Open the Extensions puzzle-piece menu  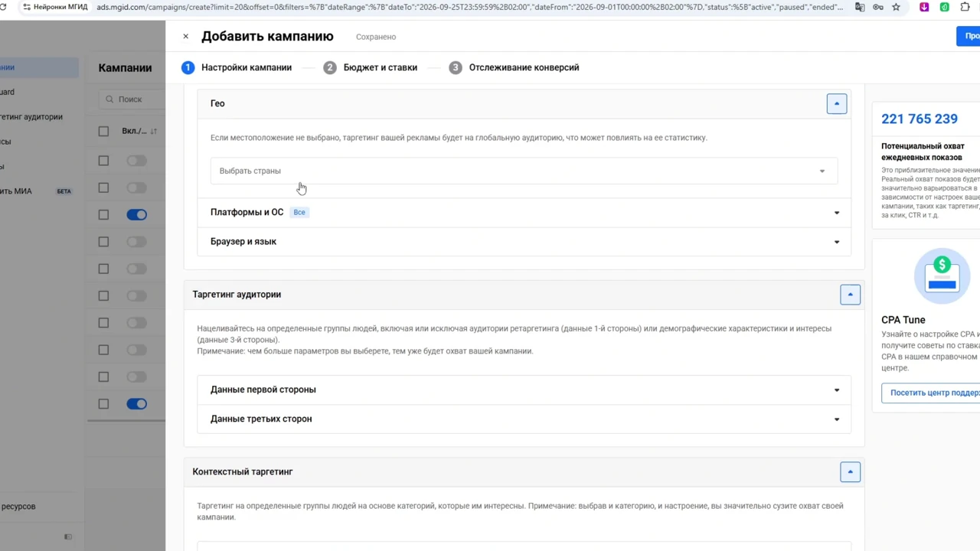tap(963, 7)
